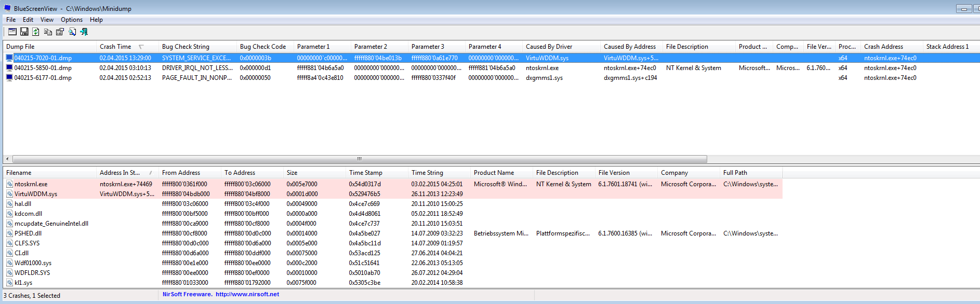980x304 pixels.
Task: Click the Exit door icon
Action: pyautogui.click(x=84, y=32)
